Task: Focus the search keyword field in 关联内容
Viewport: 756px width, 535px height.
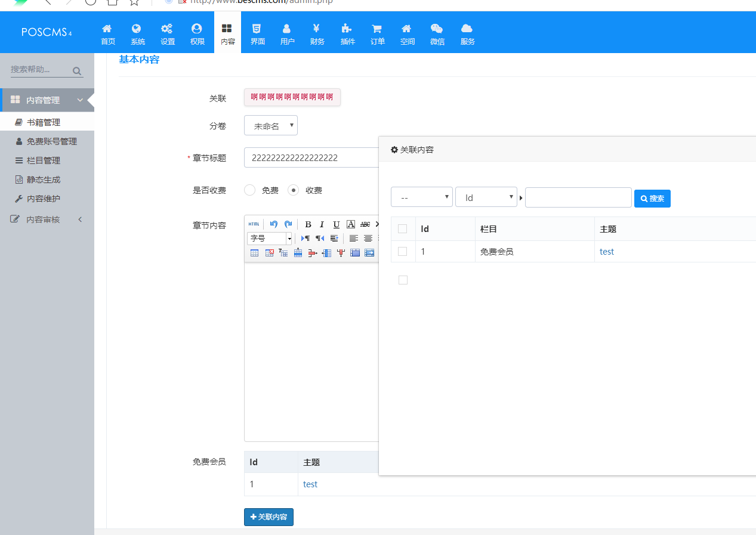Action: click(x=578, y=197)
